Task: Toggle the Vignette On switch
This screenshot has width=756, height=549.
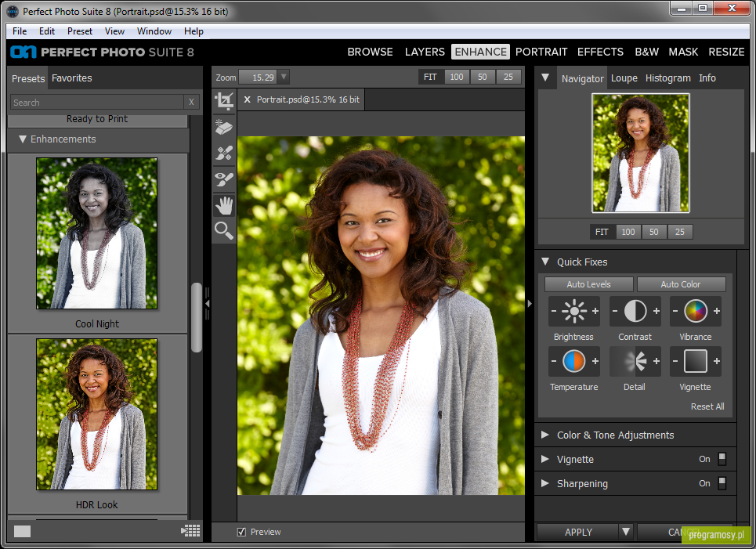Action: tap(722, 459)
